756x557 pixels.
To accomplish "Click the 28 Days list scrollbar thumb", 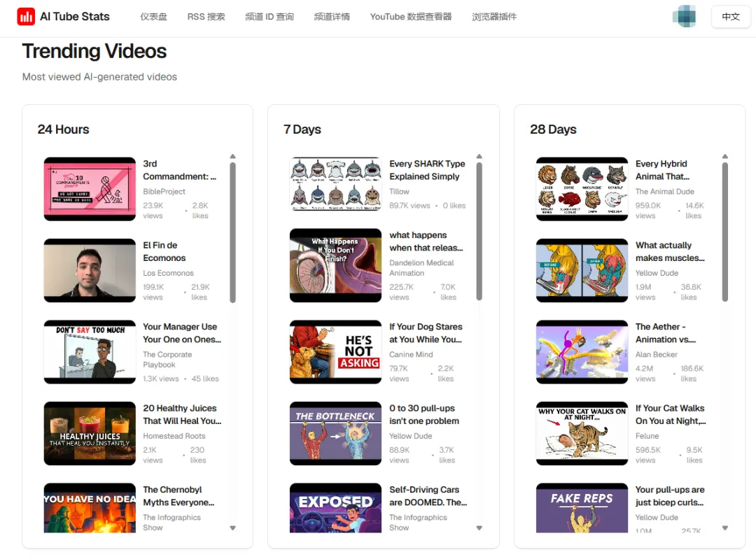I will click(725, 231).
